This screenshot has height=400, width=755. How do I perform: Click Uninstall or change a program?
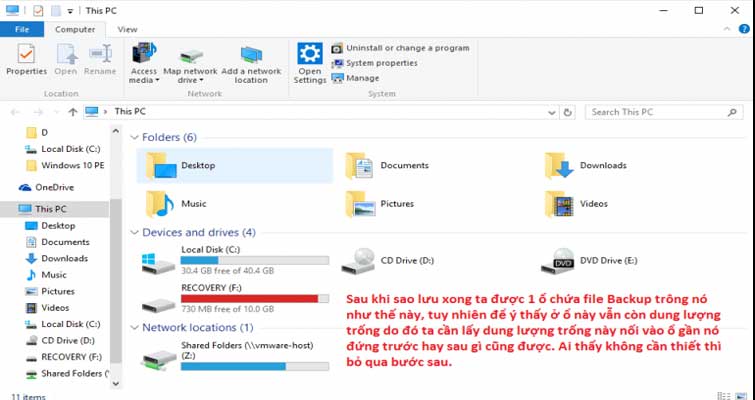401,48
